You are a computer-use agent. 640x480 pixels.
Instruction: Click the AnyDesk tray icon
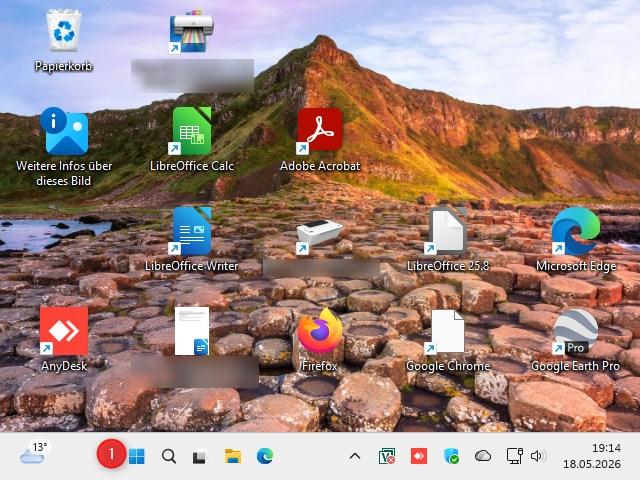pyautogui.click(x=419, y=456)
